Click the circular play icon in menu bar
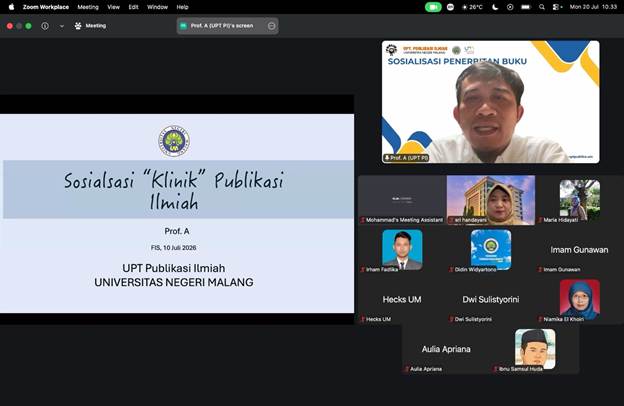This screenshot has height=406, width=624. (x=510, y=7)
